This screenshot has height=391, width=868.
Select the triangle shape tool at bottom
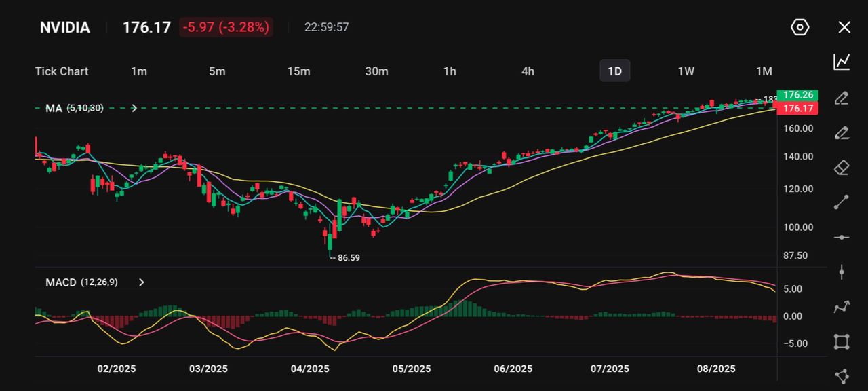(x=842, y=376)
